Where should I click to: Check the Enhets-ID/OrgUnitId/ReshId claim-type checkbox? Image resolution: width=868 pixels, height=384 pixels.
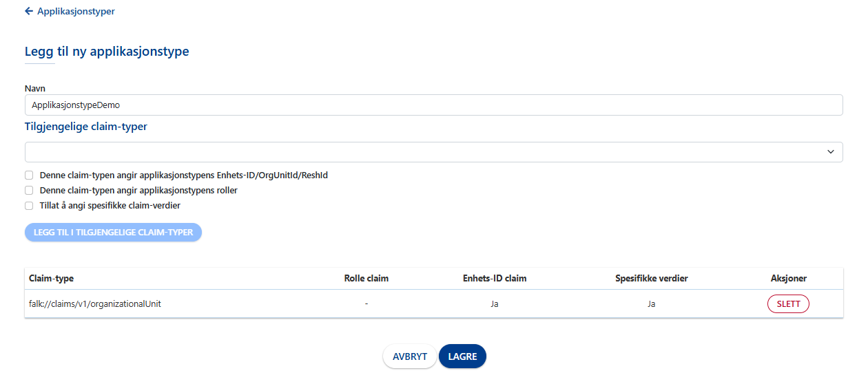(x=29, y=175)
